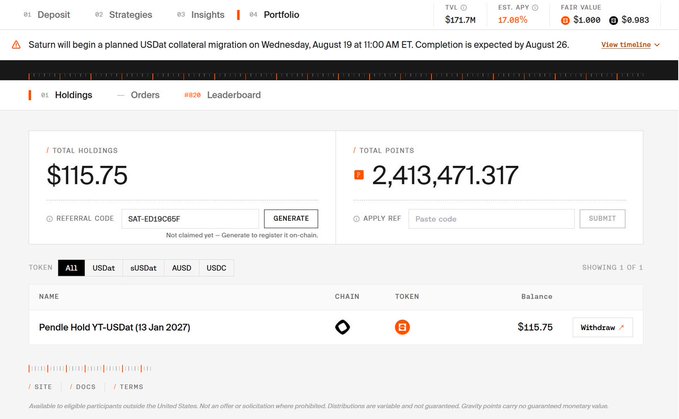Select the Portfolio tab

(x=275, y=15)
